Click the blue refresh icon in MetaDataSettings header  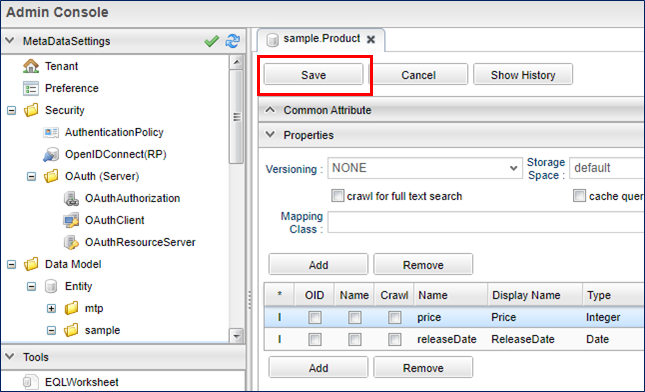click(232, 41)
